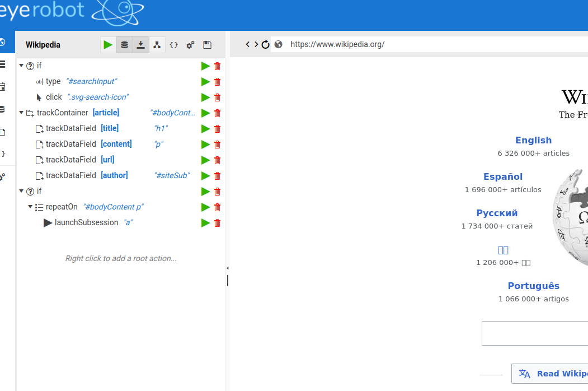Click the "#siteSub" selector value
The height and width of the screenshot is (391, 588).
coord(172,175)
